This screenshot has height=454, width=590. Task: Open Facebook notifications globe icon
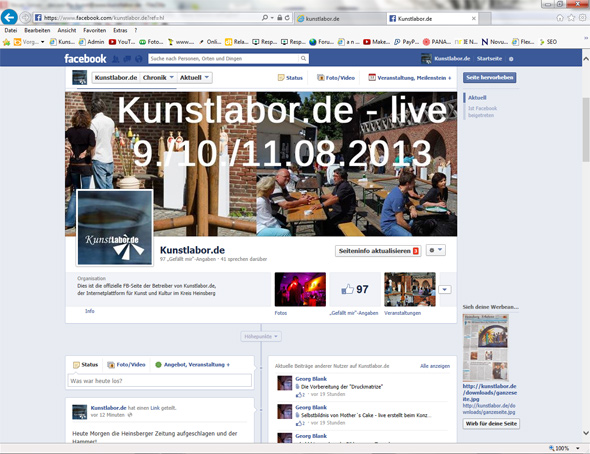(138, 59)
